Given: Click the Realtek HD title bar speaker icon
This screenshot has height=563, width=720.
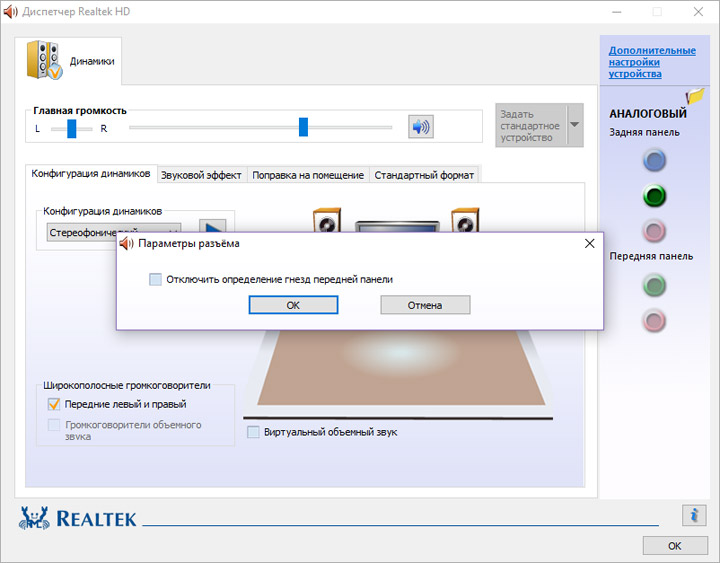Looking at the screenshot, I should (x=11, y=11).
